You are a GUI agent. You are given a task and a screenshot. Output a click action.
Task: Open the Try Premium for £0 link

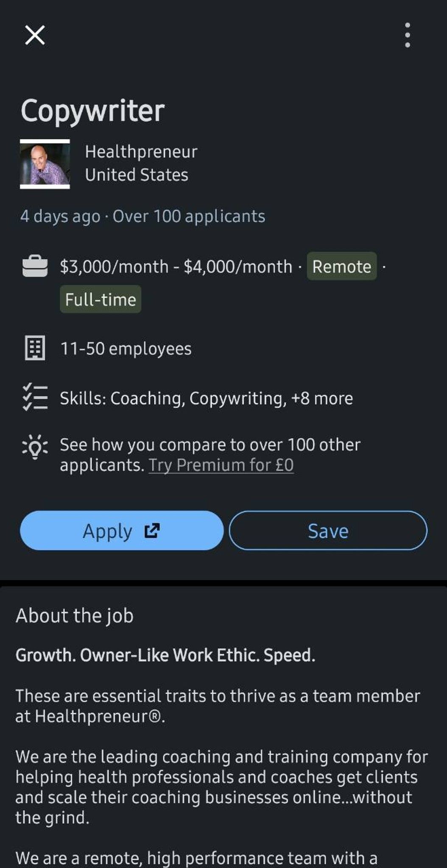221,465
